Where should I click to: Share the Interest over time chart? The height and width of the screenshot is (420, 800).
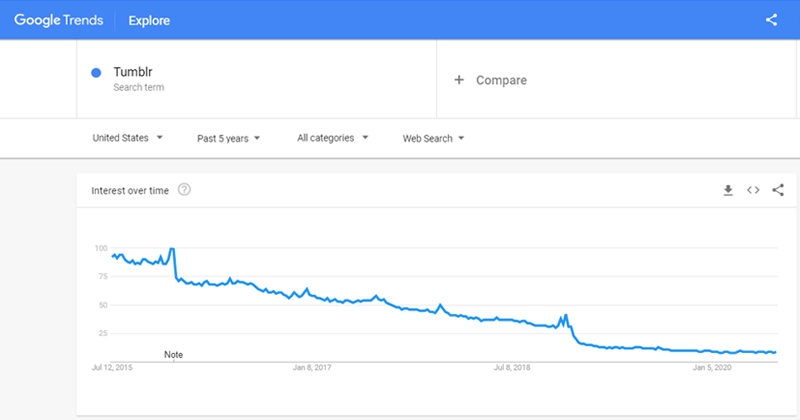[778, 190]
